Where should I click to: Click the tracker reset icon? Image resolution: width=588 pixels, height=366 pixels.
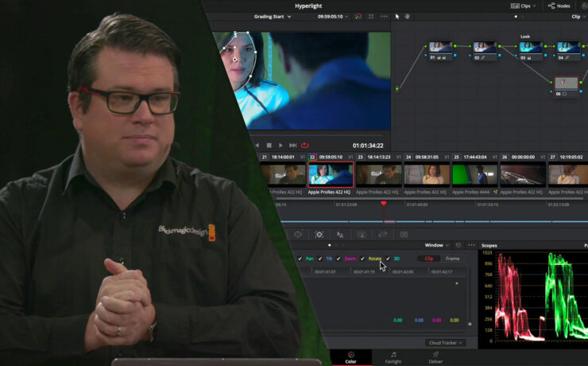(458, 245)
